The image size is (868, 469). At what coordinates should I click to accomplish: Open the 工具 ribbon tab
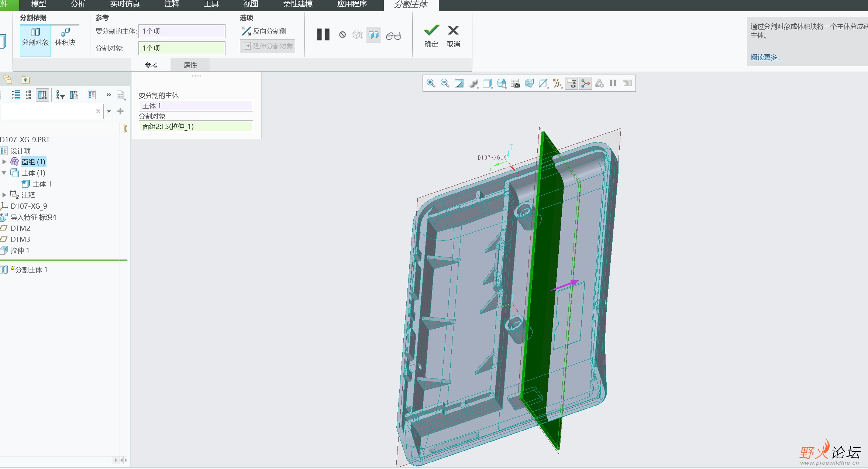pos(211,4)
